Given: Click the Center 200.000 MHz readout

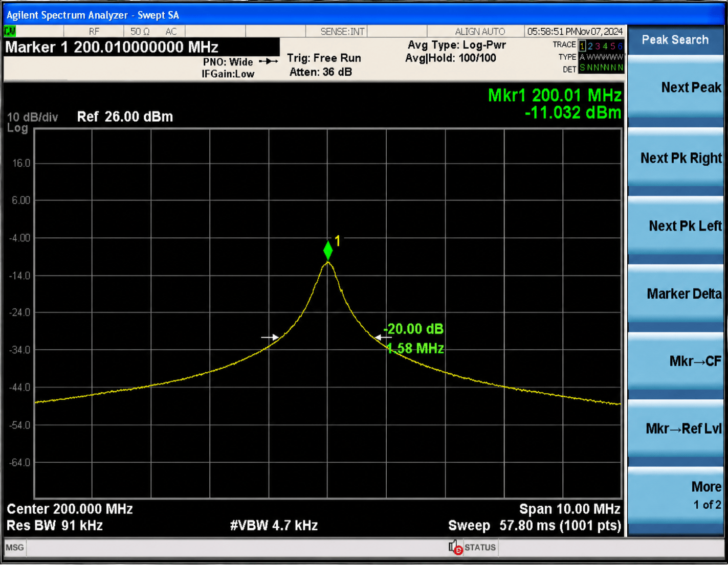Looking at the screenshot, I should [x=70, y=509].
